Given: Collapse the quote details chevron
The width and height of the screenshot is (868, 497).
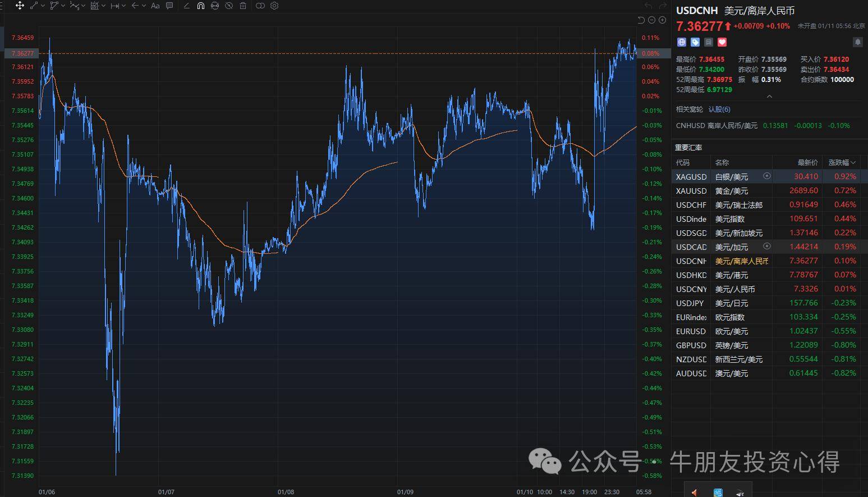Looking at the screenshot, I should coord(769,97).
